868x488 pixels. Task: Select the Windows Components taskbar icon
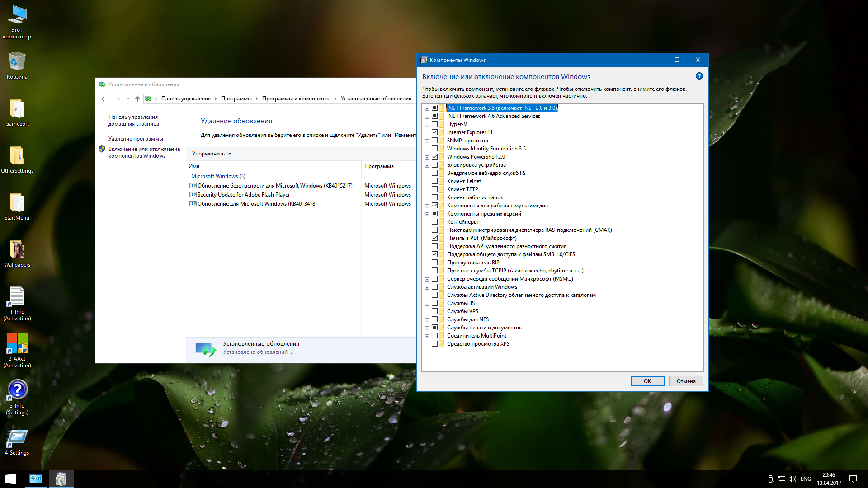coord(61,479)
